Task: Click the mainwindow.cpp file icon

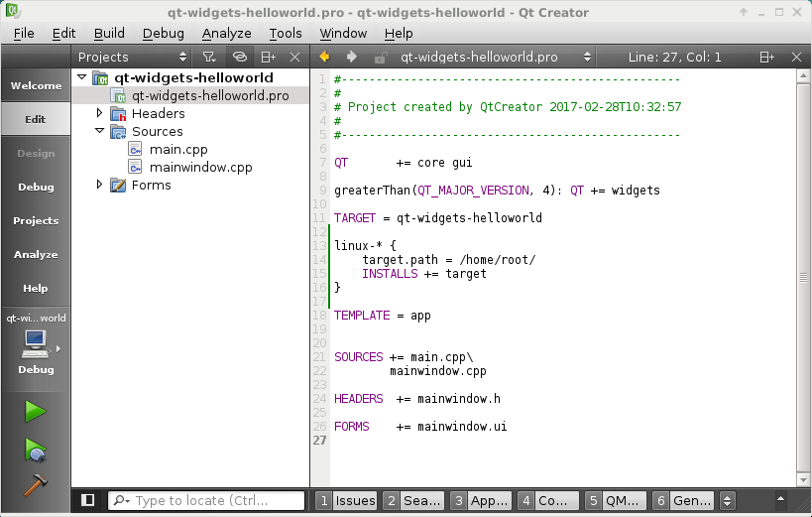Action: tap(135, 167)
